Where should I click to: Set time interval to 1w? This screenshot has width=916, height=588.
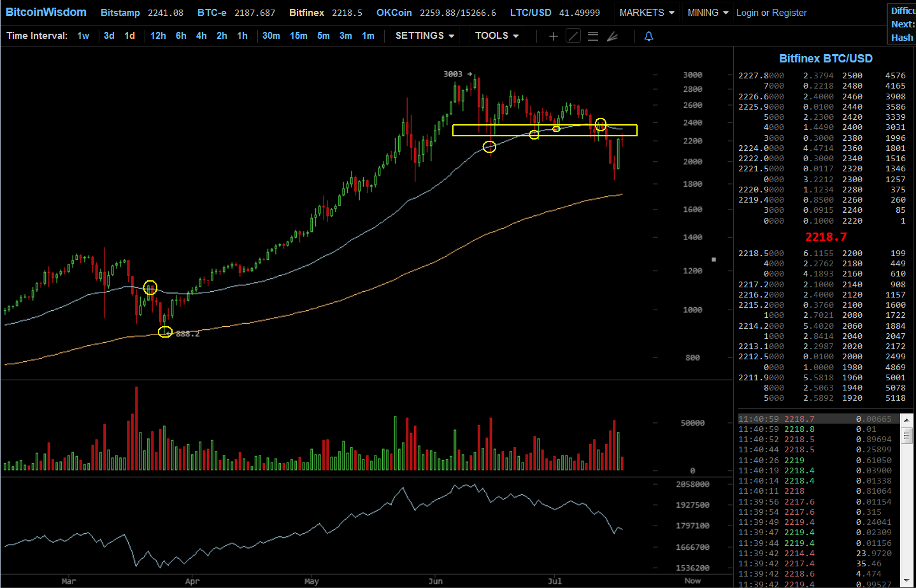point(83,36)
